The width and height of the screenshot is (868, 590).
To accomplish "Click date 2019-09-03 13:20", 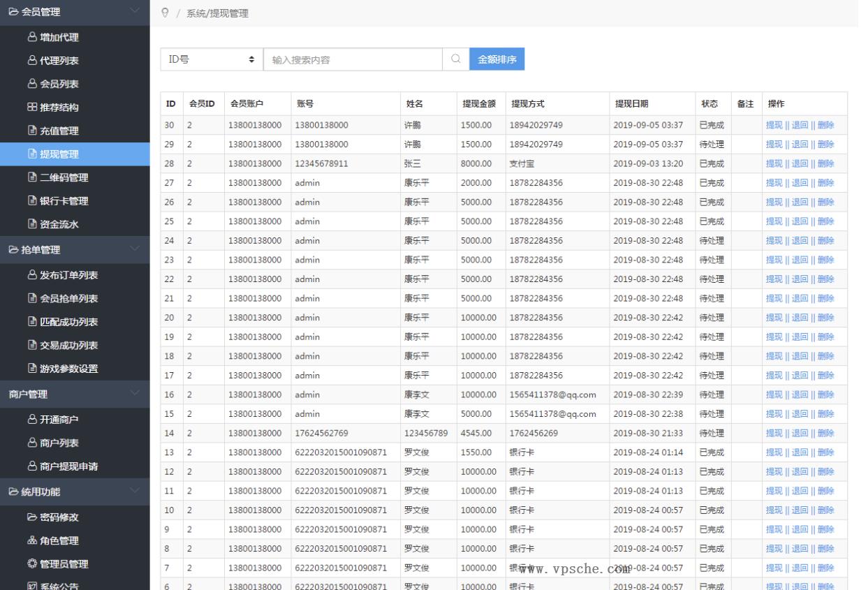I will pos(648,163).
